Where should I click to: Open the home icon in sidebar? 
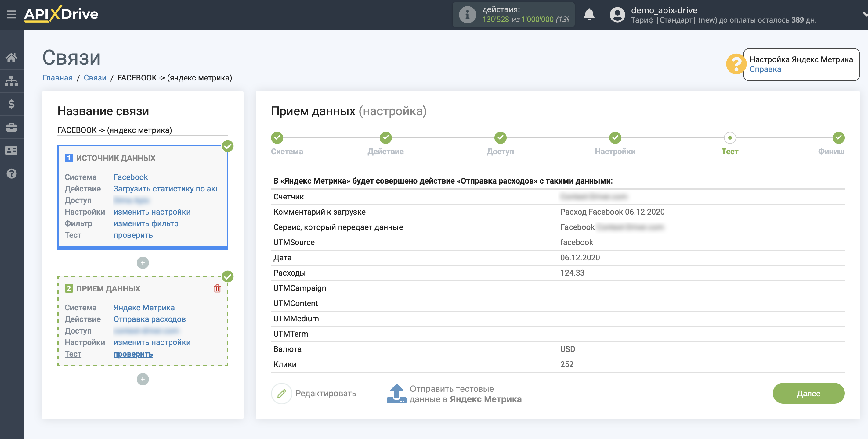[x=12, y=58]
